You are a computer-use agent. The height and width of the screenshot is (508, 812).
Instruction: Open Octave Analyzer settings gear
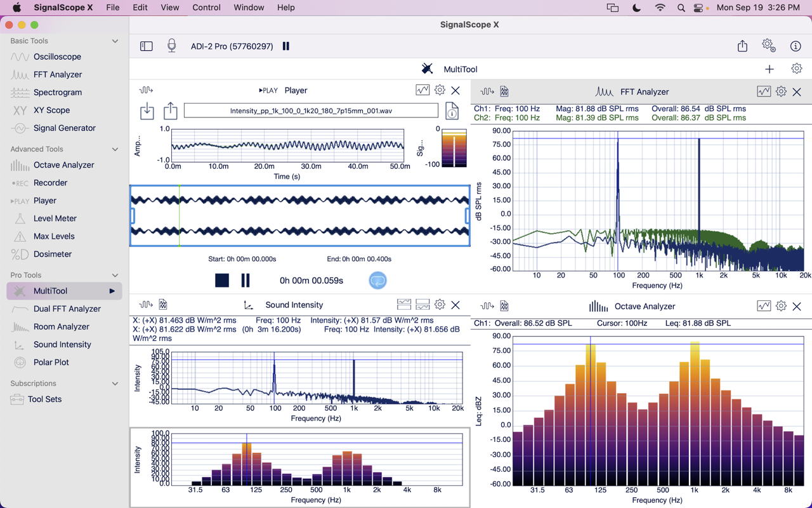pos(781,306)
